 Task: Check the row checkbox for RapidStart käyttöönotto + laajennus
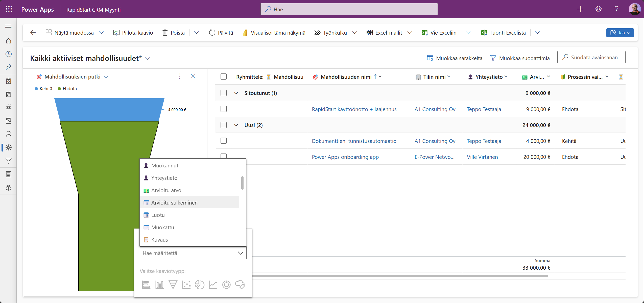(x=223, y=109)
